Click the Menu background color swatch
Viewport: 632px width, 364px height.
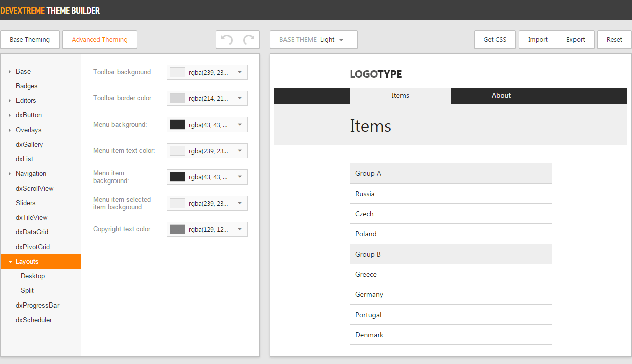pos(178,125)
